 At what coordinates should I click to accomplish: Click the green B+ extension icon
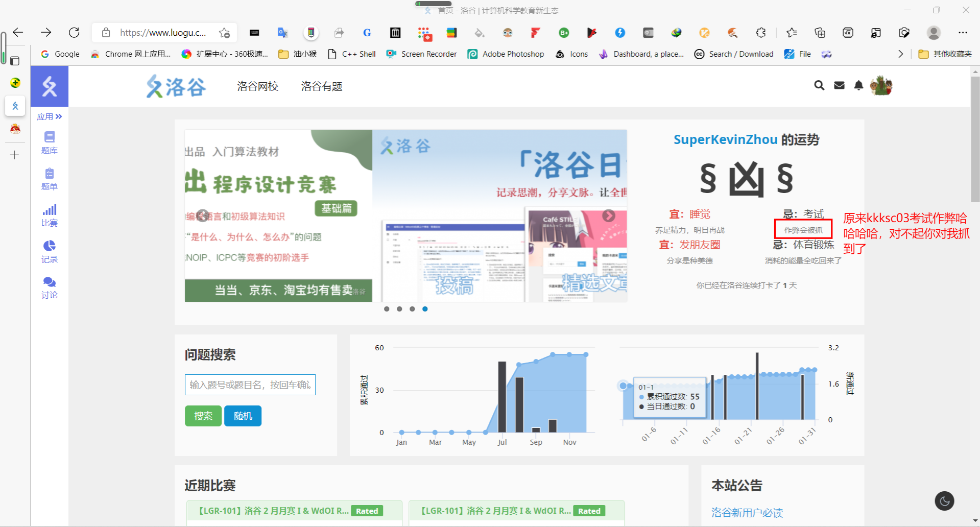[564, 33]
